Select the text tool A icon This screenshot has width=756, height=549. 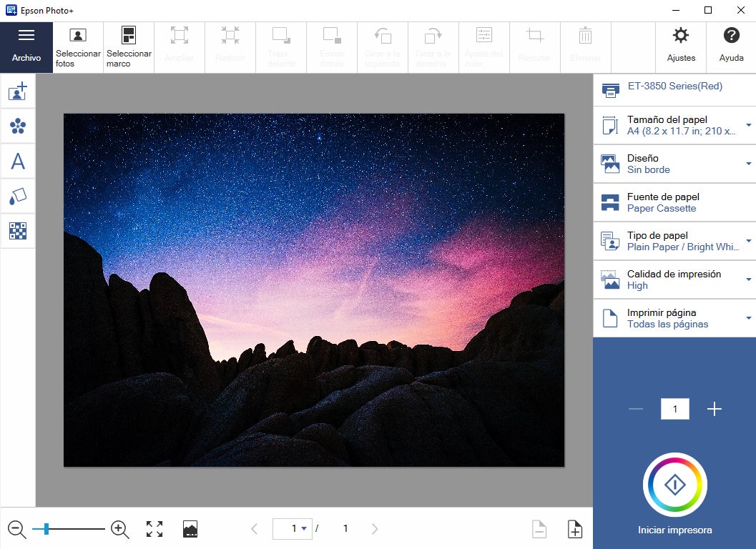(x=18, y=162)
